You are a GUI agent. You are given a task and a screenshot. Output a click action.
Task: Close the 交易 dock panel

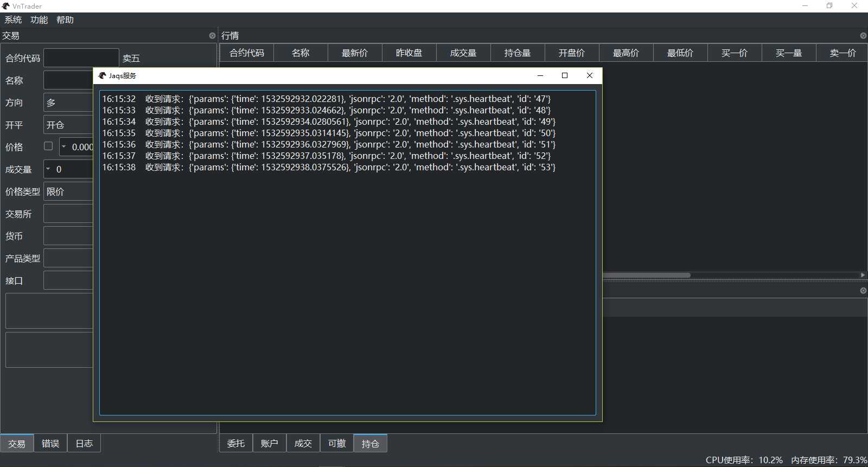(x=212, y=36)
